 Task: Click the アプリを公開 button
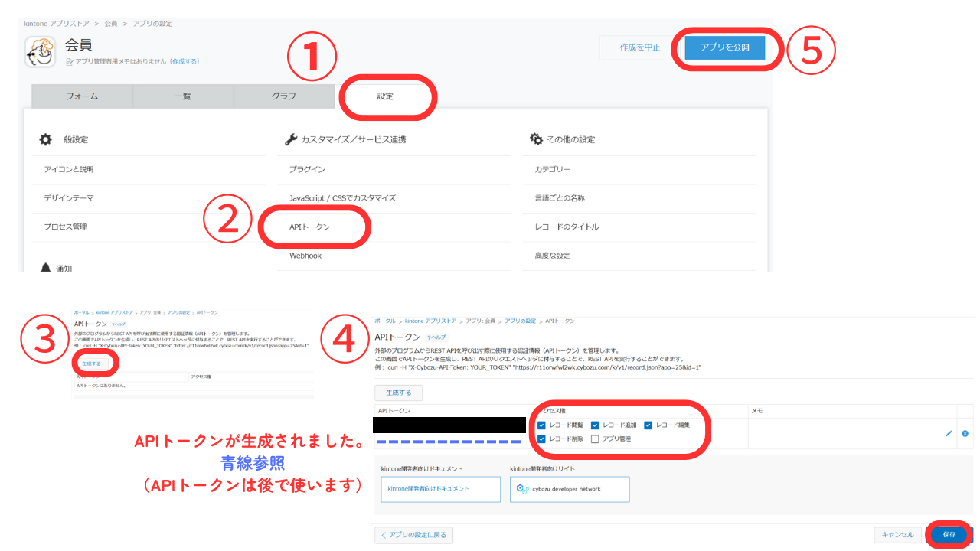point(725,47)
